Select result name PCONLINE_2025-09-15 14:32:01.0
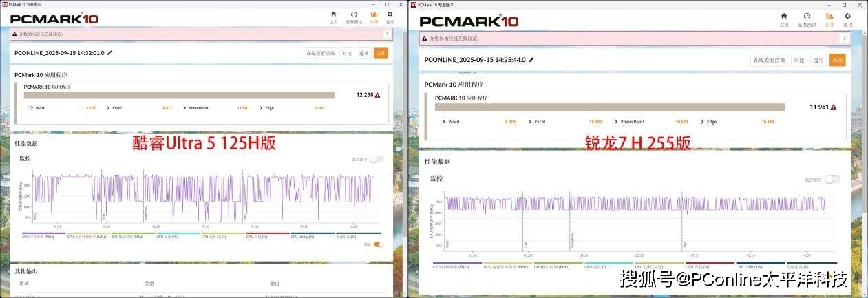Viewport: 868px width, 298px height. (59, 53)
